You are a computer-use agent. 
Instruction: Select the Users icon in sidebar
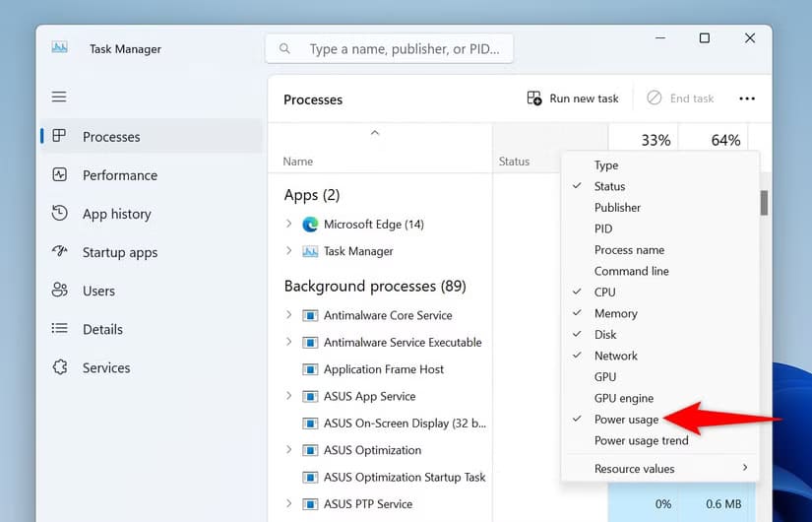point(60,291)
